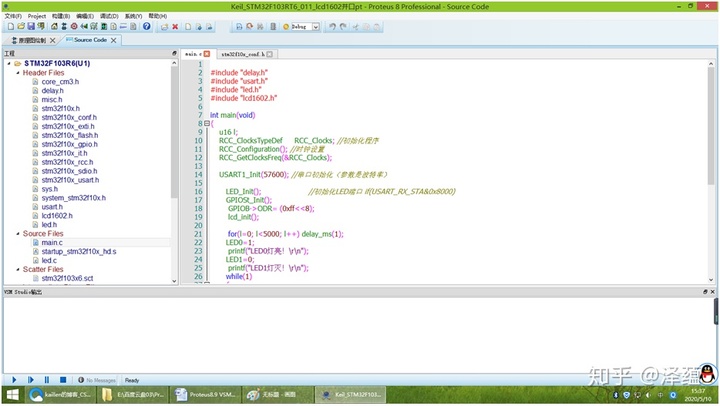Open the 帮助(H) menu
Viewport: 720px width, 406px height.
click(158, 16)
